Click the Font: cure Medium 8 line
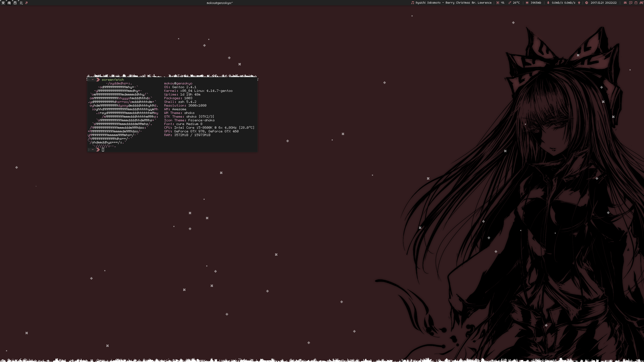644x362 pixels. point(183,124)
